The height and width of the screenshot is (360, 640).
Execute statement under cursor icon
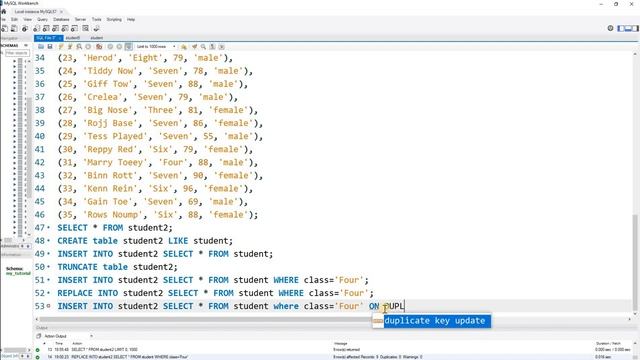(x=70, y=47)
